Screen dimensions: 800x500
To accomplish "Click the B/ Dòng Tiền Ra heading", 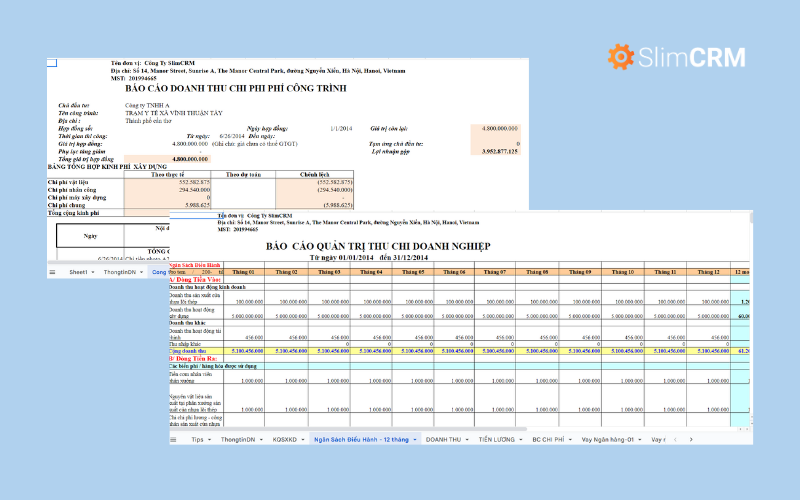I will tap(193, 359).
